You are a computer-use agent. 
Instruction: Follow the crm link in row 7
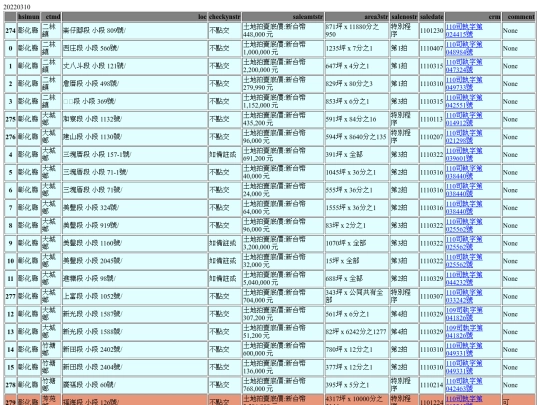point(464,208)
